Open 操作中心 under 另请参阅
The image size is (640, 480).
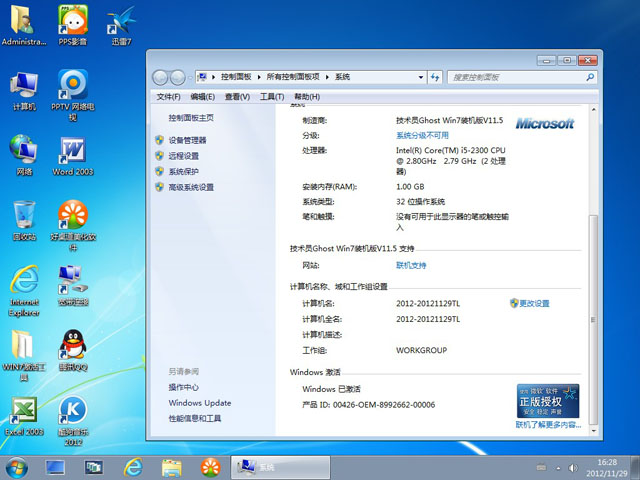click(x=184, y=387)
